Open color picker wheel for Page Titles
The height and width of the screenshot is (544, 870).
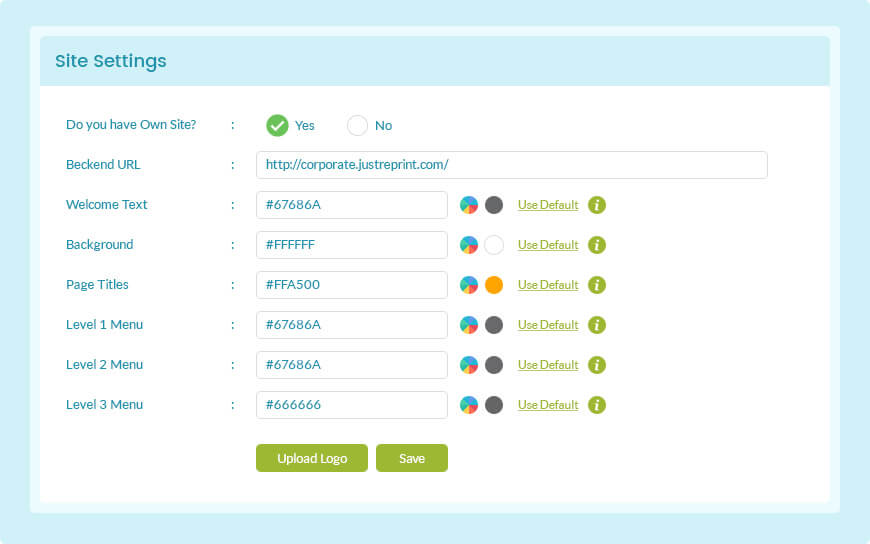[469, 285]
